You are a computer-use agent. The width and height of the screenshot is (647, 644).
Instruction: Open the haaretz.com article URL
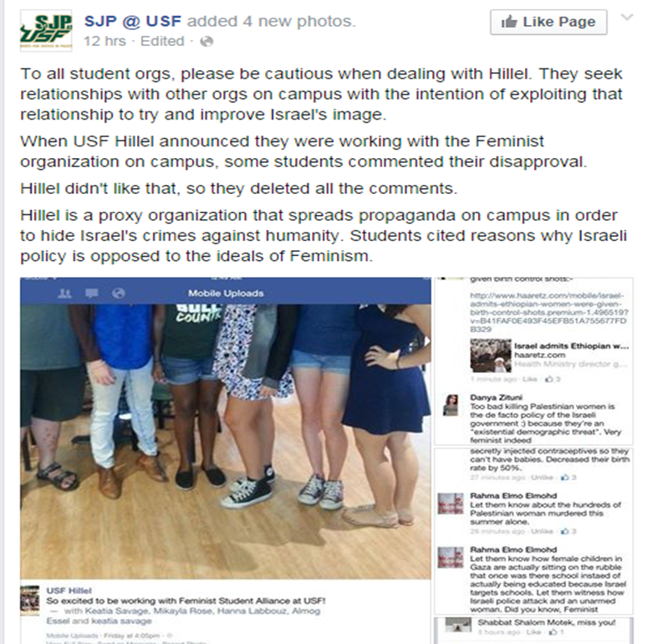[549, 312]
